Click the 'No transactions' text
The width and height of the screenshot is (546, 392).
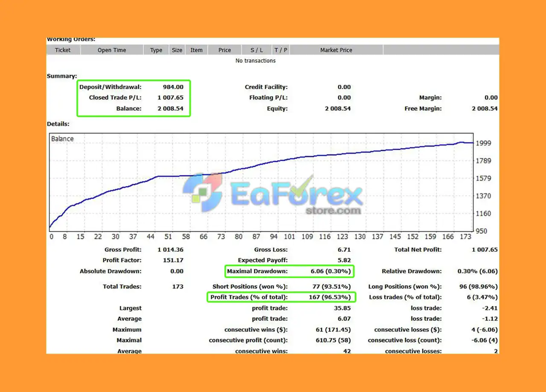256,61
